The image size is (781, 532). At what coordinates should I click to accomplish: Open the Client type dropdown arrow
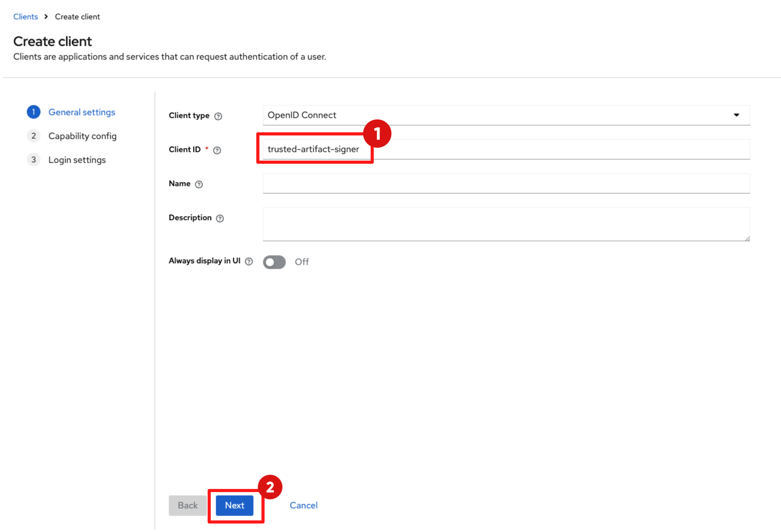pos(736,115)
